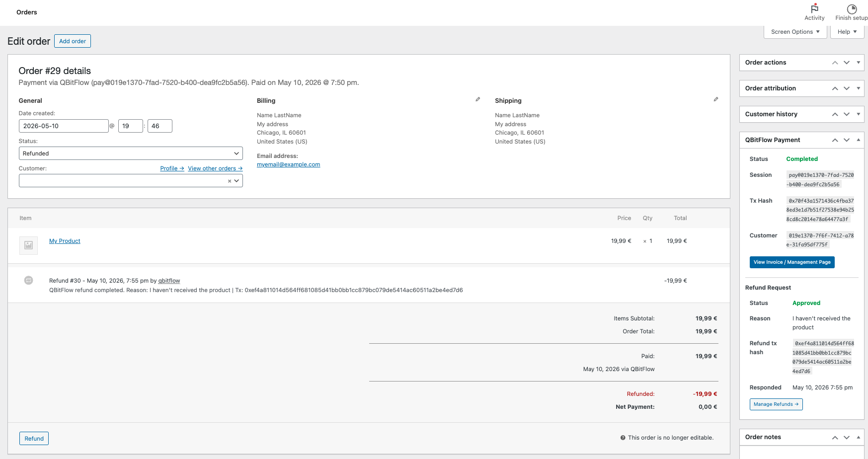
Task: Click the Refund button
Action: pos(34,439)
